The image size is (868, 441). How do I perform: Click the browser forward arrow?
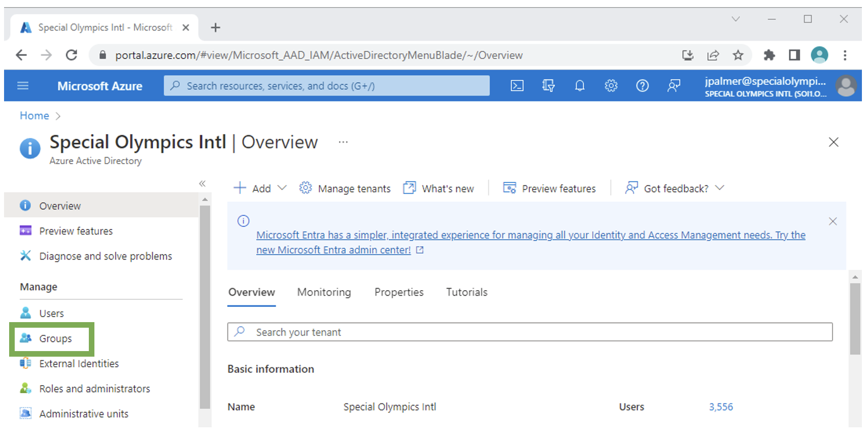coord(46,55)
